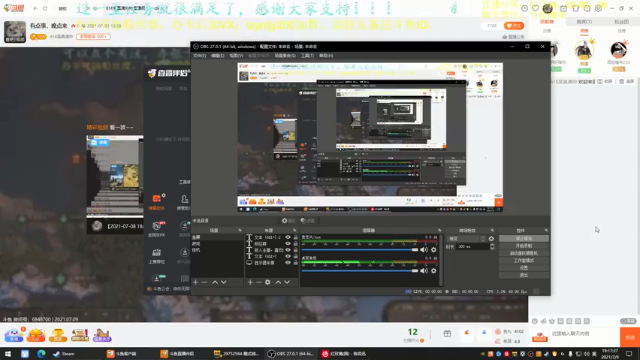Toggle visibility eye of the fourth 文本 (GDI+) source

[x=288, y=256]
